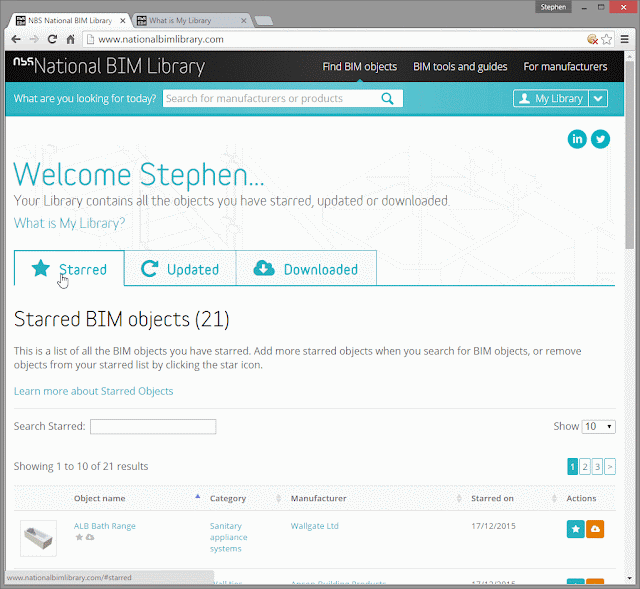This screenshot has height=589, width=640.
Task: Download ALB Bath Range with orange cloud button
Action: pyautogui.click(x=595, y=529)
